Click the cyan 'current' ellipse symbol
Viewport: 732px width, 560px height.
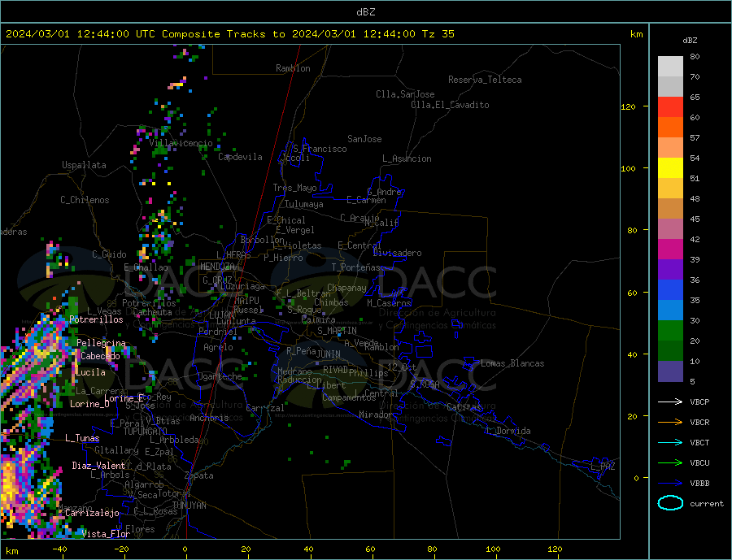[x=670, y=503]
